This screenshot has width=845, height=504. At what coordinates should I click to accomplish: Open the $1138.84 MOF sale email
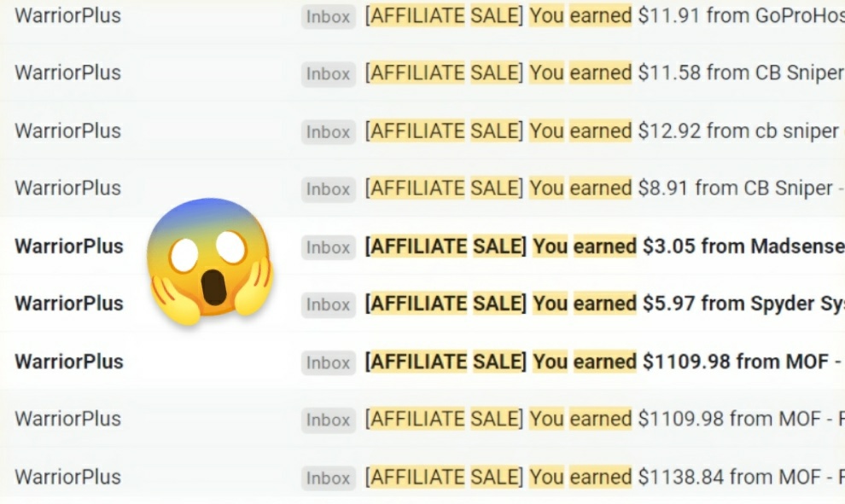pyautogui.click(x=597, y=477)
